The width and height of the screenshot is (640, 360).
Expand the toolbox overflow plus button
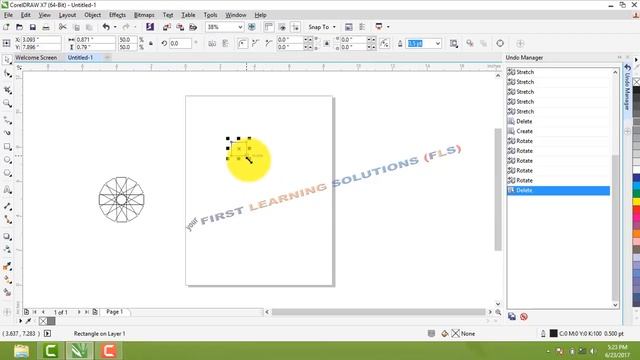point(7,312)
